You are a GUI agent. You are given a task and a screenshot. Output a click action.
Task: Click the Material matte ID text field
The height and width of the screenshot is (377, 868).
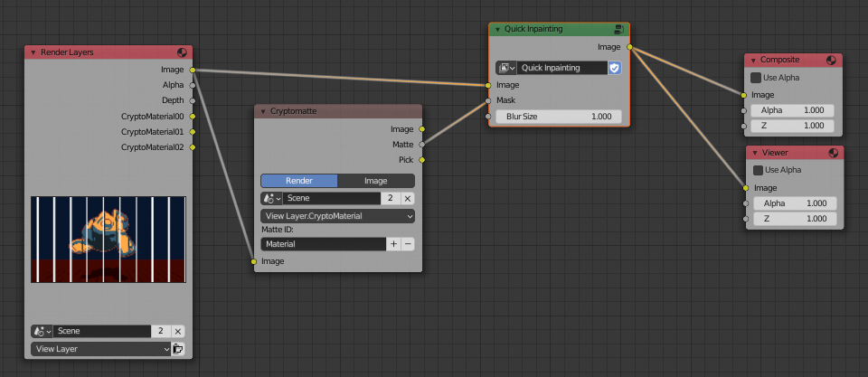click(x=323, y=244)
